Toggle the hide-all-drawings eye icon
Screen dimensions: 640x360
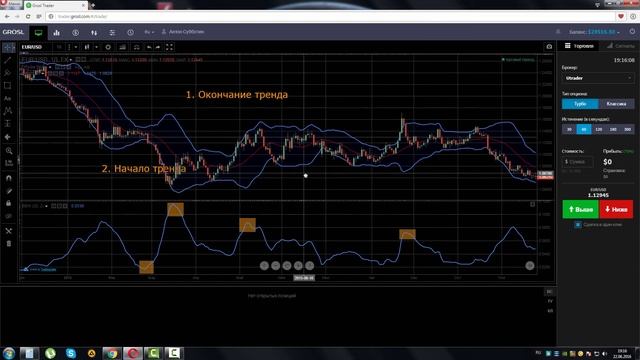pos(9,216)
